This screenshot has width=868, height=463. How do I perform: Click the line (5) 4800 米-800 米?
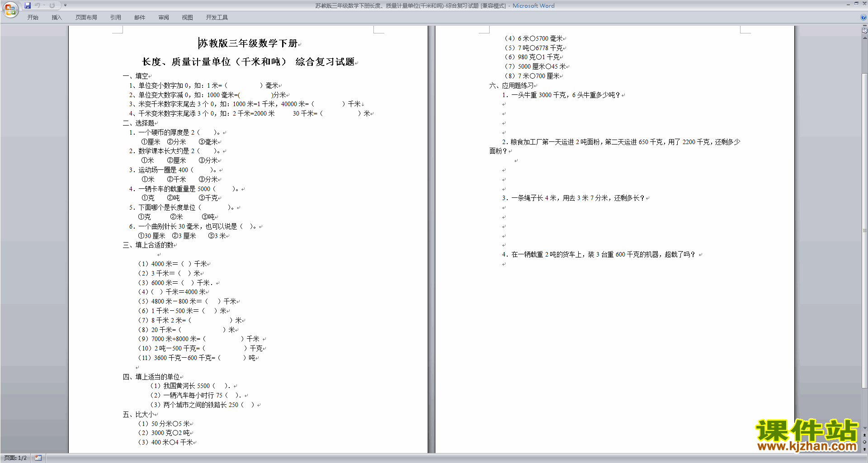tap(187, 301)
